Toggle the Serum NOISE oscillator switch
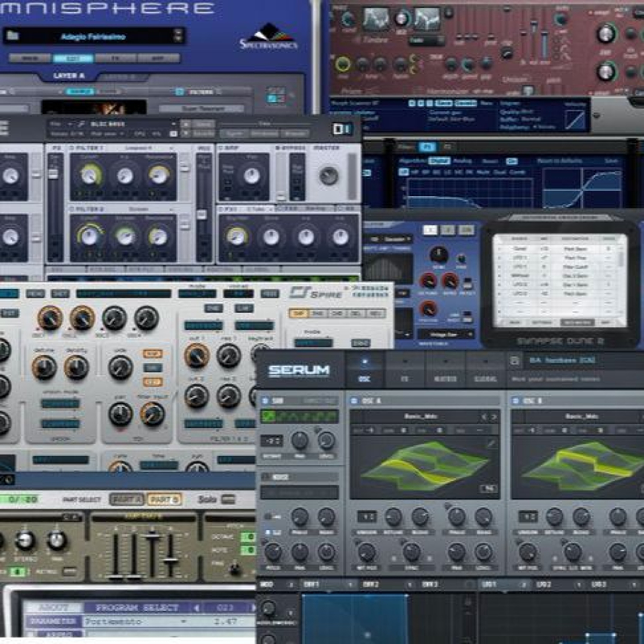 265,477
